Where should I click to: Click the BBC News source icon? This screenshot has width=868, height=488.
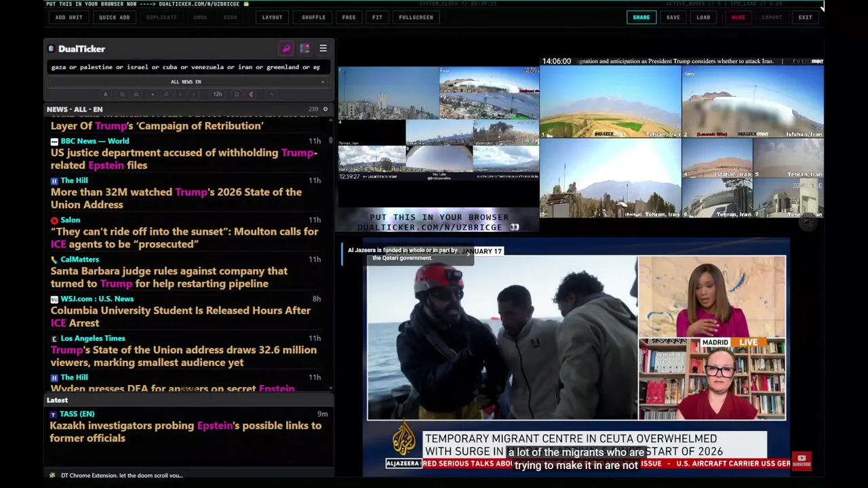(54, 141)
